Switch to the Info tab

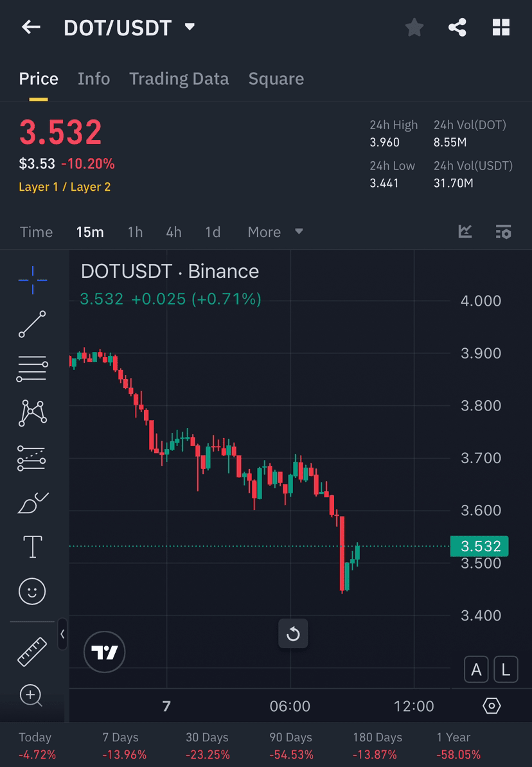[x=93, y=79]
